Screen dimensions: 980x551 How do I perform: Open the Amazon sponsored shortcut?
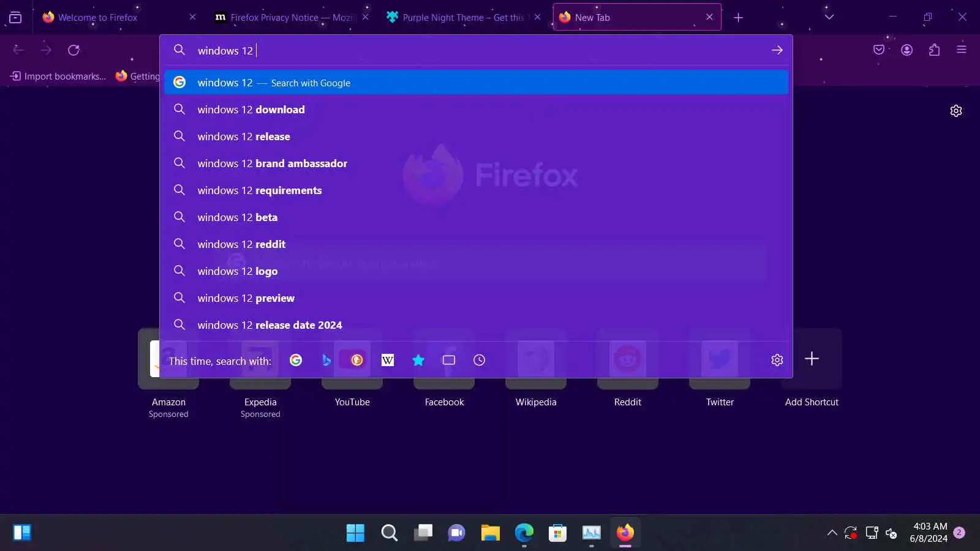168,373
